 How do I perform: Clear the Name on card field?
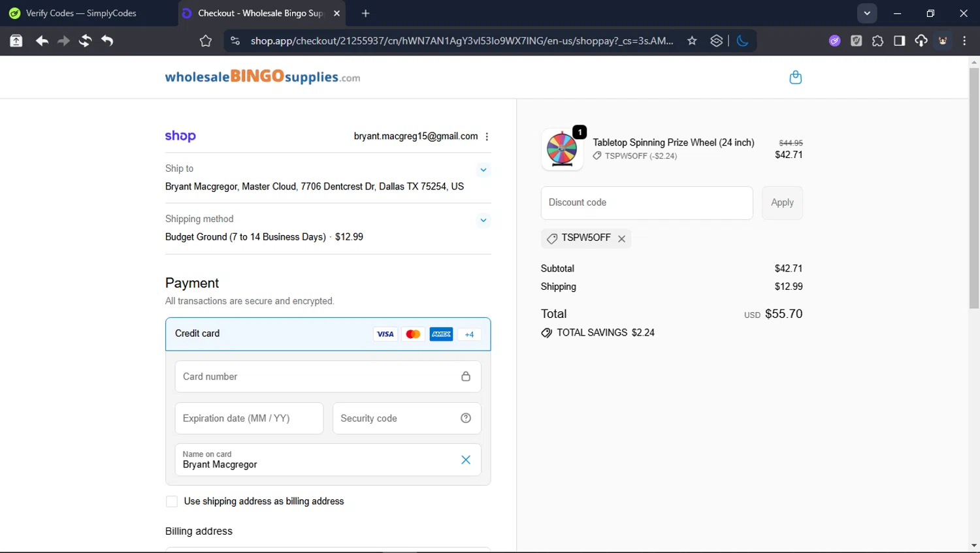tap(466, 460)
